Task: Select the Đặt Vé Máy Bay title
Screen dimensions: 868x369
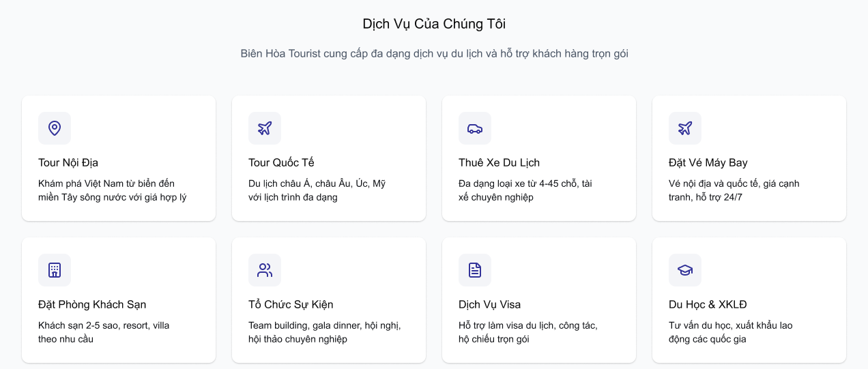Action: tap(708, 162)
